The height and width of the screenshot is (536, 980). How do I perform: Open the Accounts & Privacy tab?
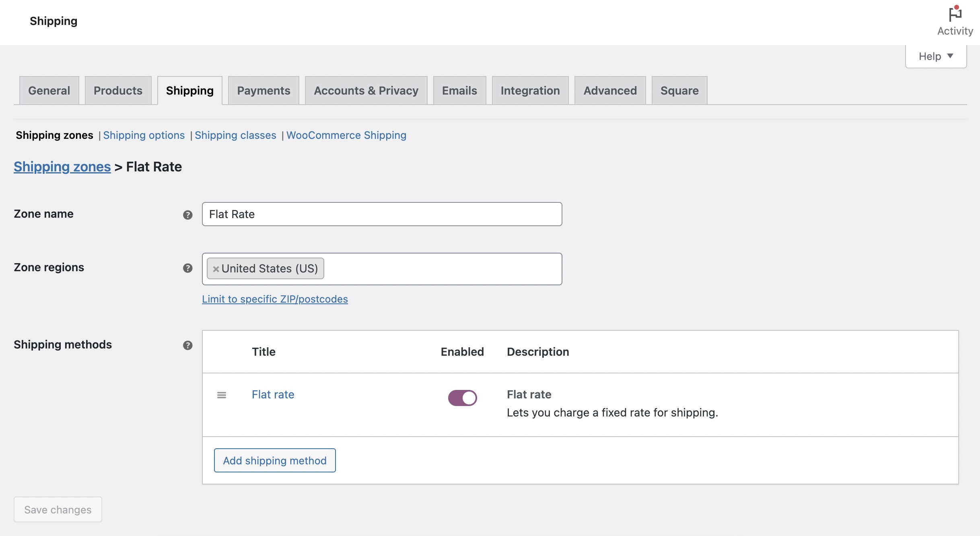[x=366, y=91]
